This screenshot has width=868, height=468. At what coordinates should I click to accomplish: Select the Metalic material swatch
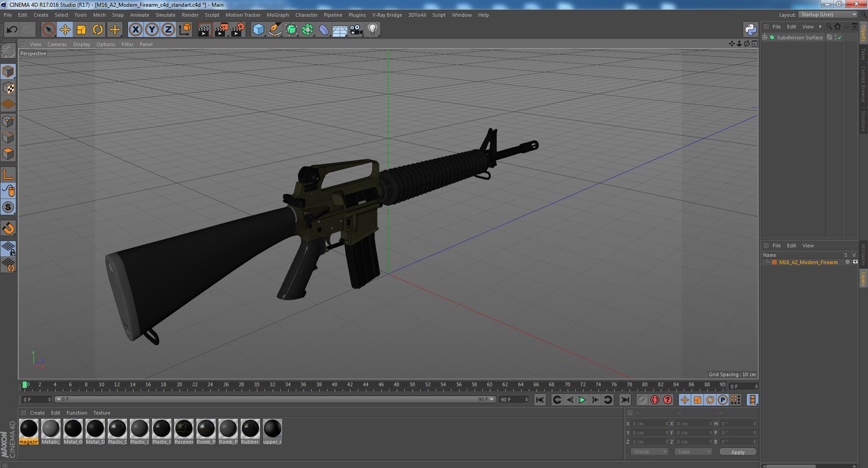[x=51, y=432]
